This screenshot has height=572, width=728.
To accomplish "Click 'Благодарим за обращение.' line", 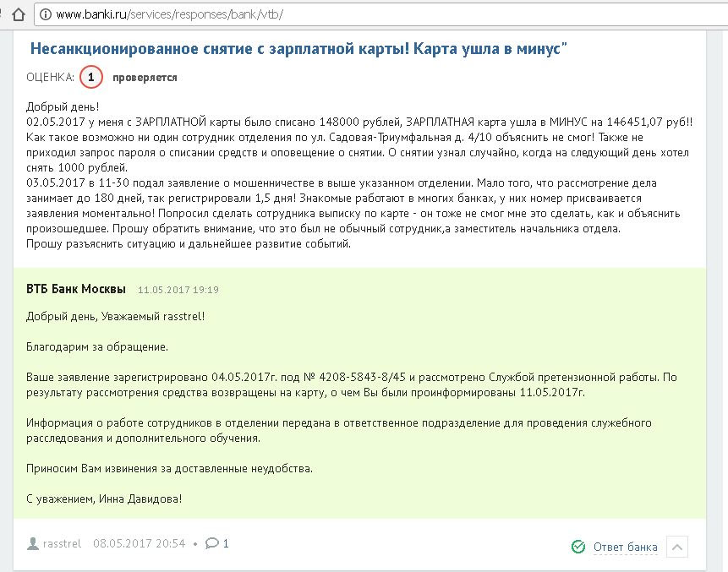I will [97, 347].
